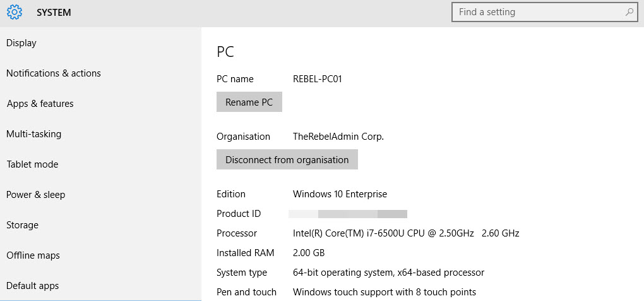Go to Offline maps settings
Image resolution: width=644 pixels, height=301 pixels.
(x=33, y=255)
